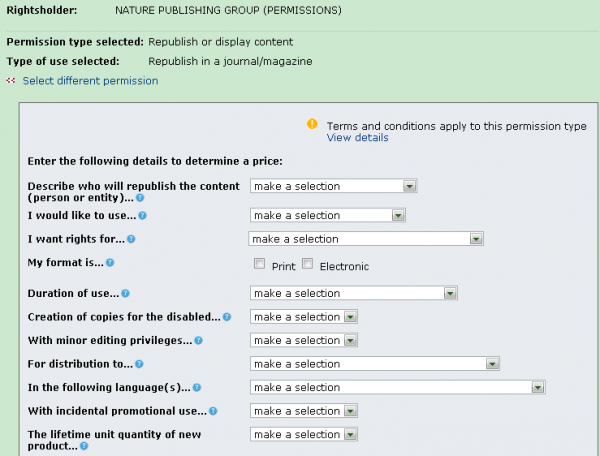Expand the "In the following language(s)" dropdown
This screenshot has height=456, width=600.
coord(397,388)
